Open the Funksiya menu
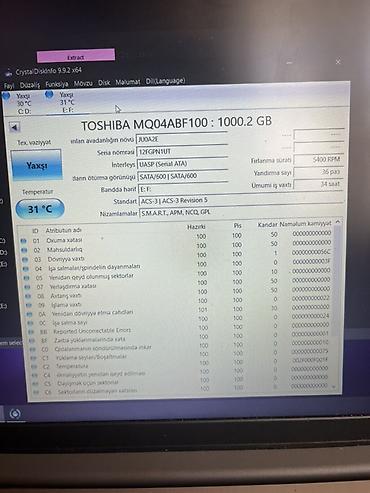The image size is (370, 493). coord(56,84)
